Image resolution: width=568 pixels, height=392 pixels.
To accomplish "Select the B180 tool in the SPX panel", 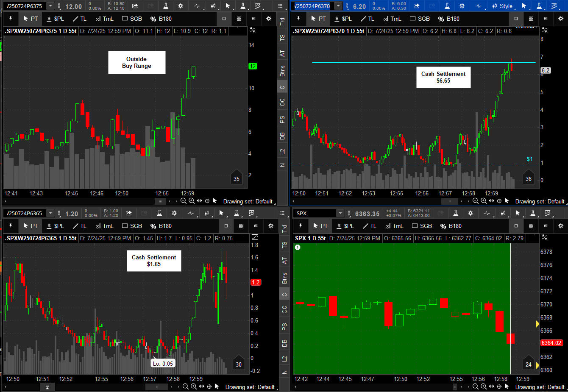I will tap(451, 226).
